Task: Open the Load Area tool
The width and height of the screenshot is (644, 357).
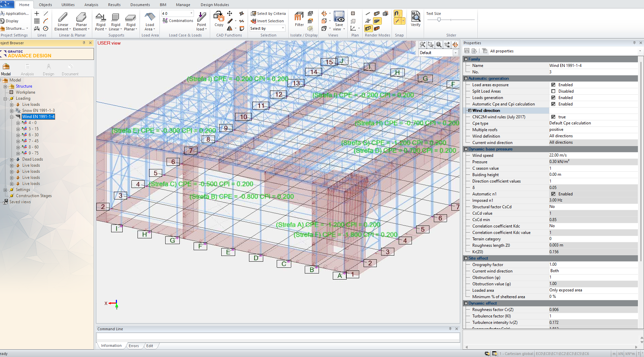Action: tap(150, 21)
